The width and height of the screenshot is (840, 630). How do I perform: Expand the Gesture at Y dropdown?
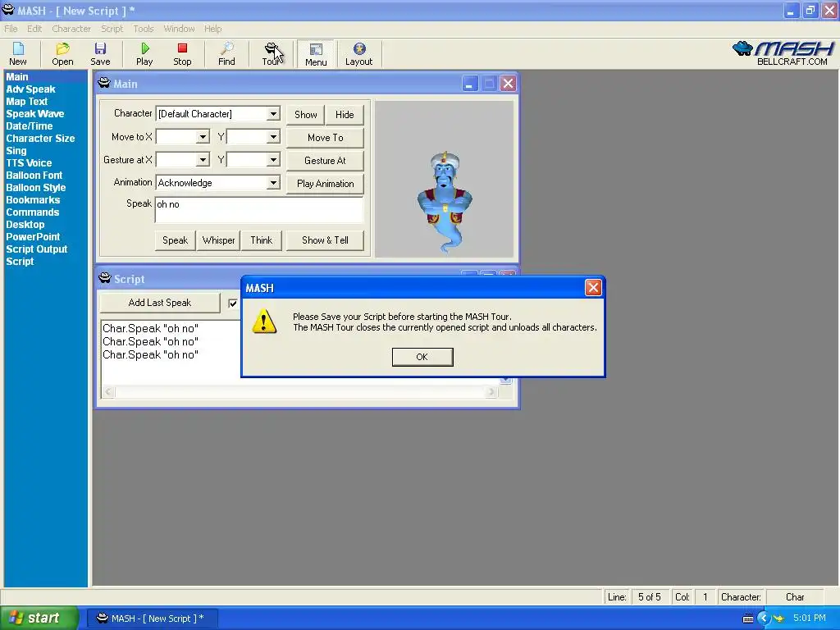(x=273, y=160)
